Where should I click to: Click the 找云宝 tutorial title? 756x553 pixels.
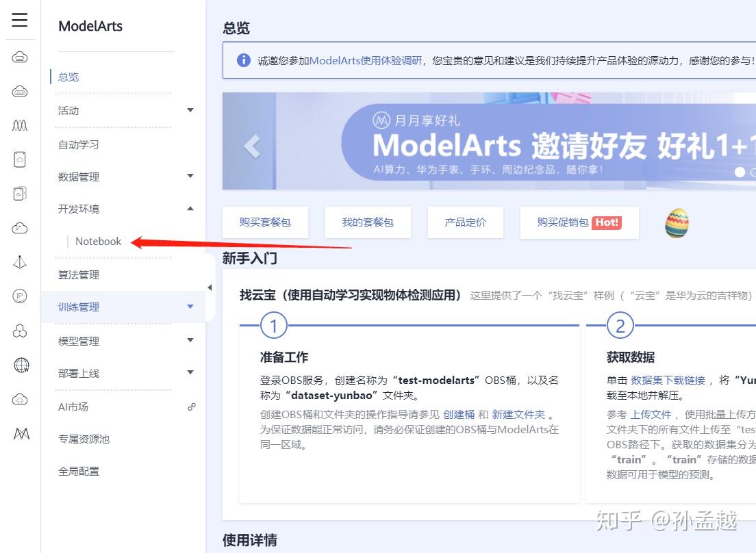pyautogui.click(x=351, y=295)
